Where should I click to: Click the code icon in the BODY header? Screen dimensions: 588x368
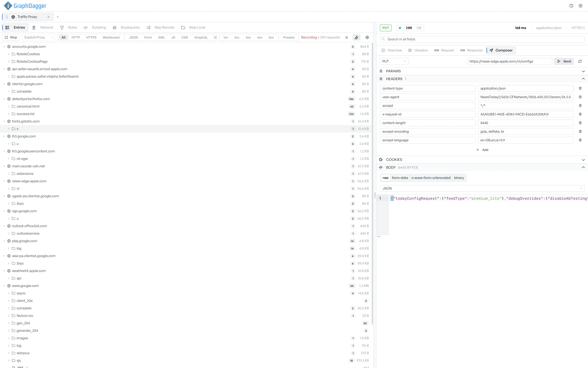click(x=381, y=167)
